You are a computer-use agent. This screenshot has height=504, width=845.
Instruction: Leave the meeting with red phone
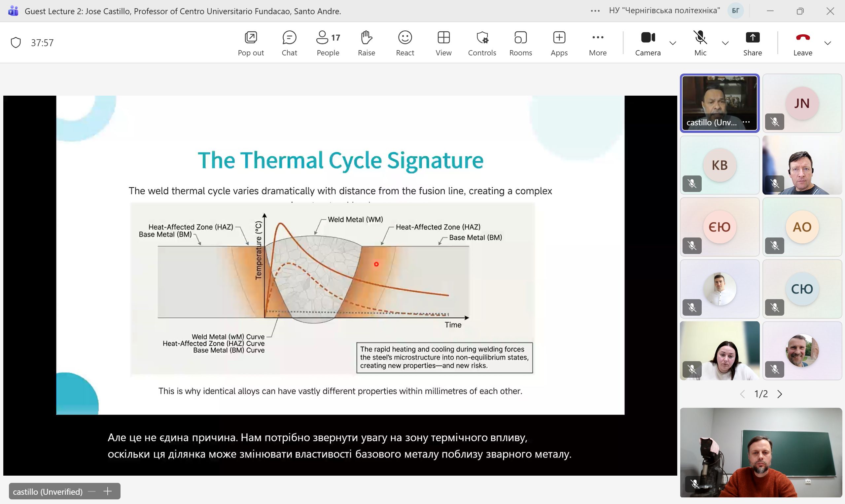tap(802, 43)
